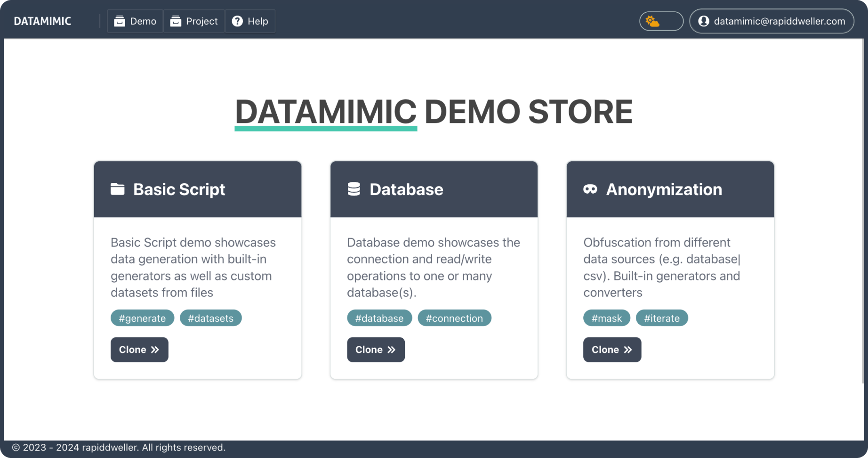Open the account dropdown for datamimic@rapiddweller.com

coord(771,21)
